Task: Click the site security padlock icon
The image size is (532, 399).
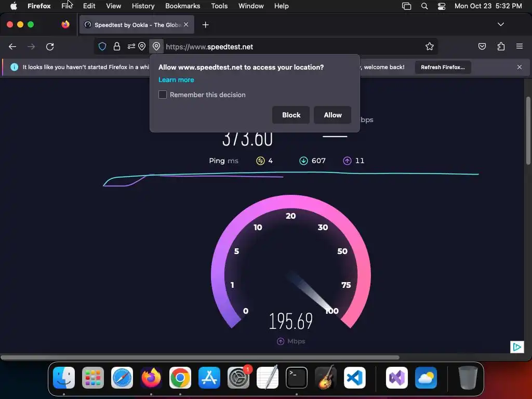Action: click(x=117, y=46)
